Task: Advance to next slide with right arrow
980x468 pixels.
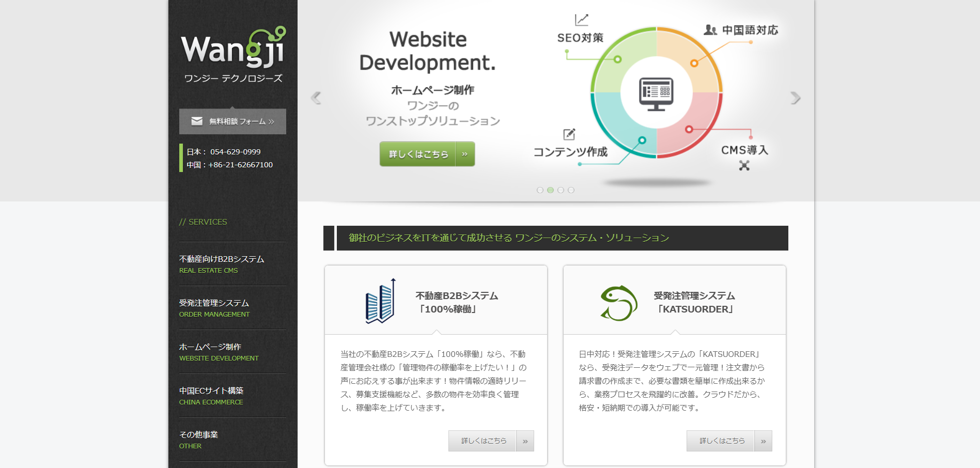Action: pos(795,98)
